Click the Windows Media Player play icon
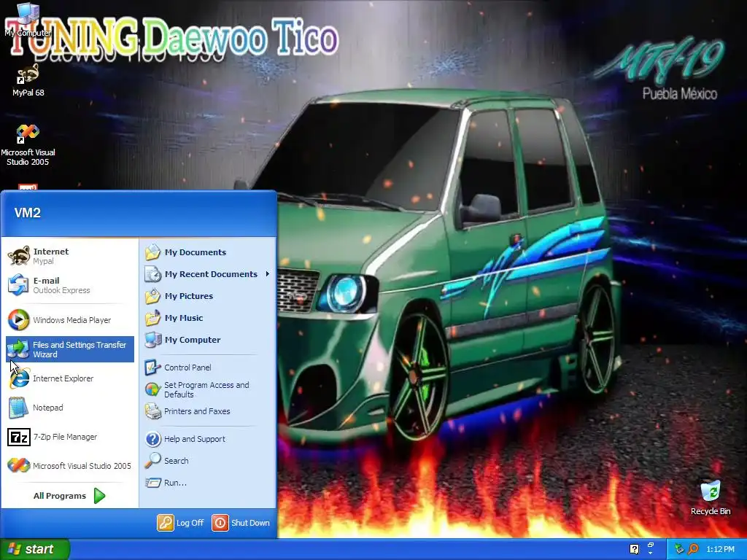Image resolution: width=747 pixels, height=560 pixels. pyautogui.click(x=18, y=320)
